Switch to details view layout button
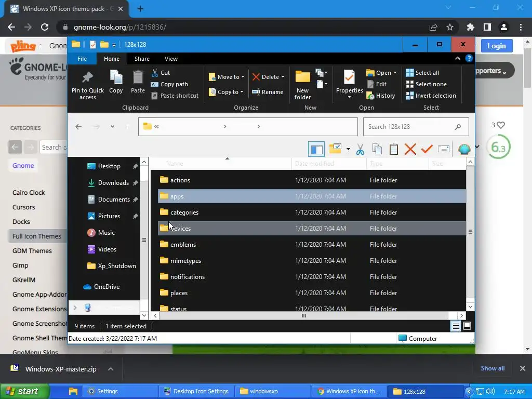532x399 pixels. [x=456, y=326]
